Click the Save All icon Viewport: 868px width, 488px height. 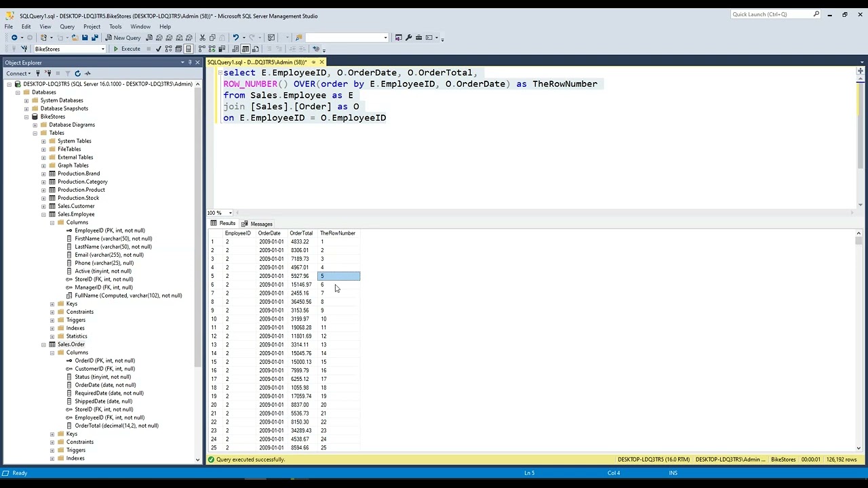94,37
